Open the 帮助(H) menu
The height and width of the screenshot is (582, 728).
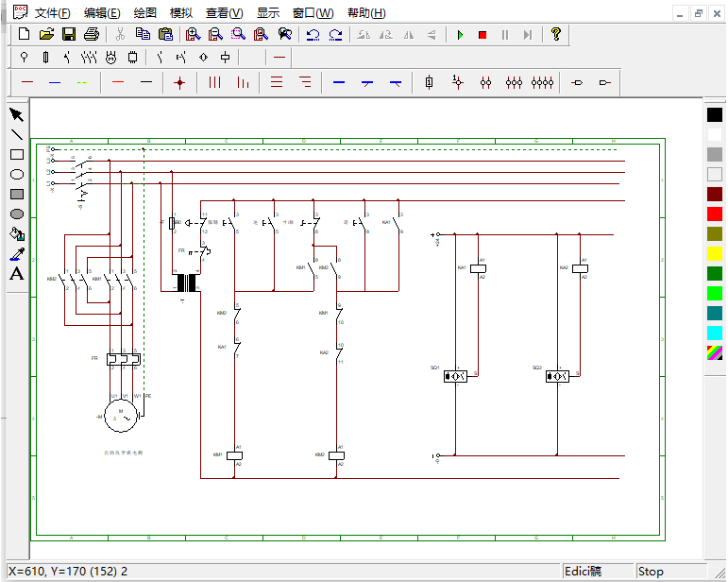pyautogui.click(x=366, y=13)
